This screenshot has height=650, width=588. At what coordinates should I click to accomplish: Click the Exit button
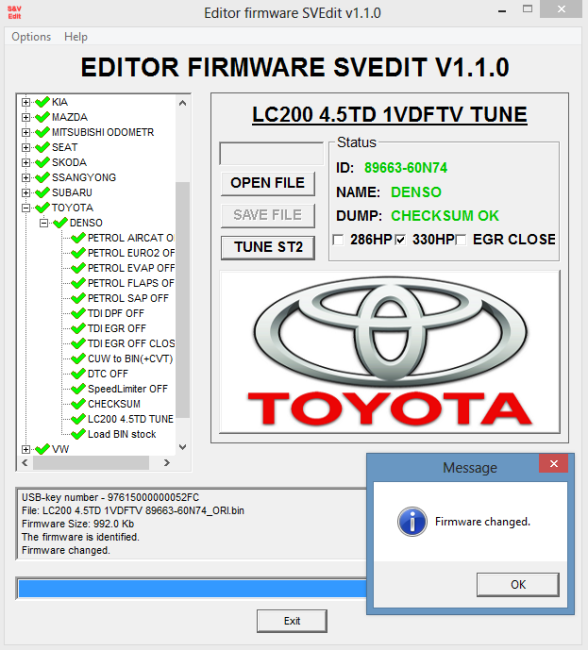pos(292,621)
